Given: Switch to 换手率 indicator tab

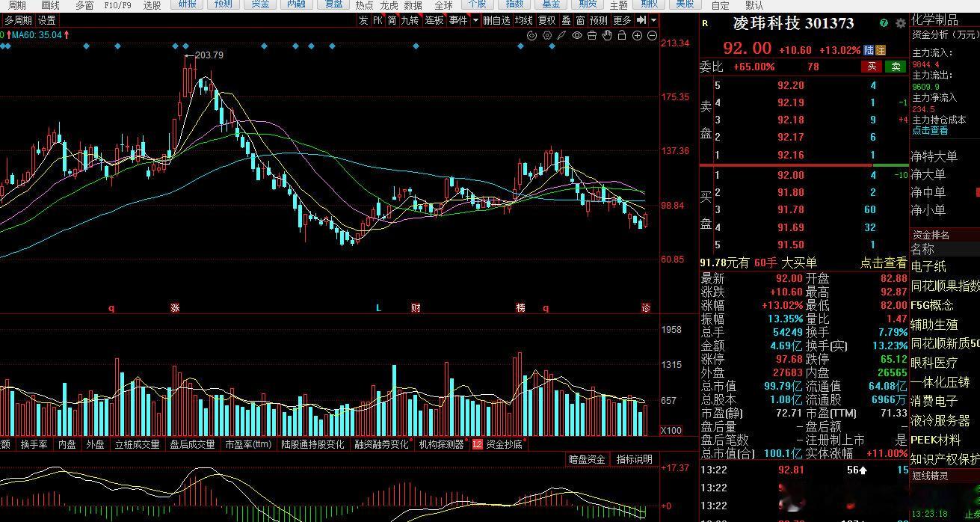Looking at the screenshot, I should (34, 444).
